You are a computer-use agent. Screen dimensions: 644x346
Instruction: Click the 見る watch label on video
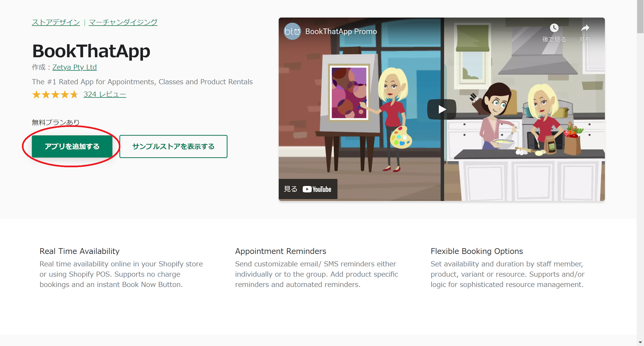point(290,189)
